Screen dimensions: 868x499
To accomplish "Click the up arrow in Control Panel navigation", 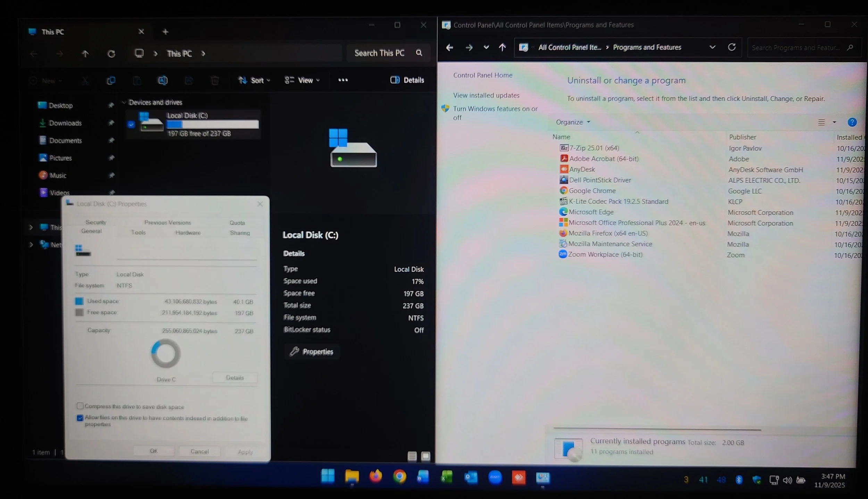I will click(502, 47).
